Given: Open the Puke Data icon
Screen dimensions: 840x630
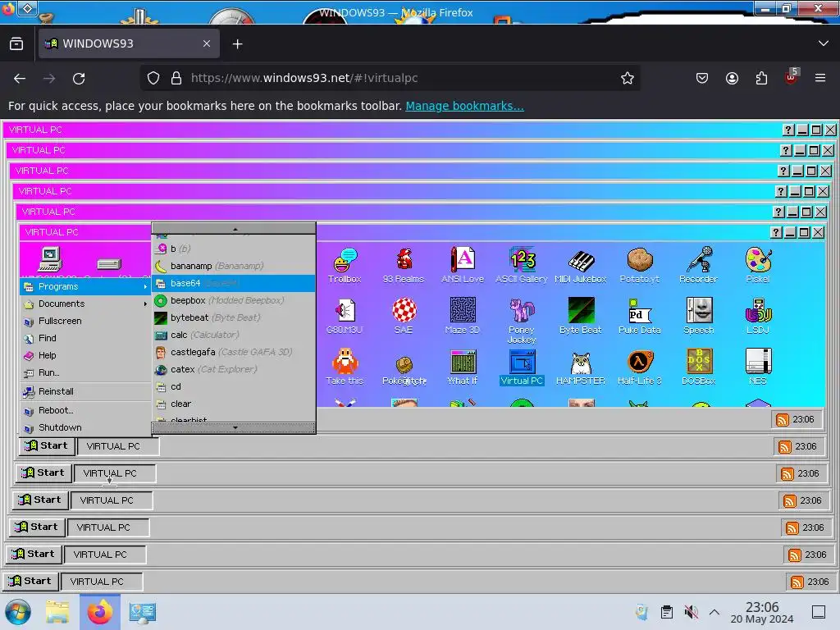Looking at the screenshot, I should pyautogui.click(x=639, y=316).
